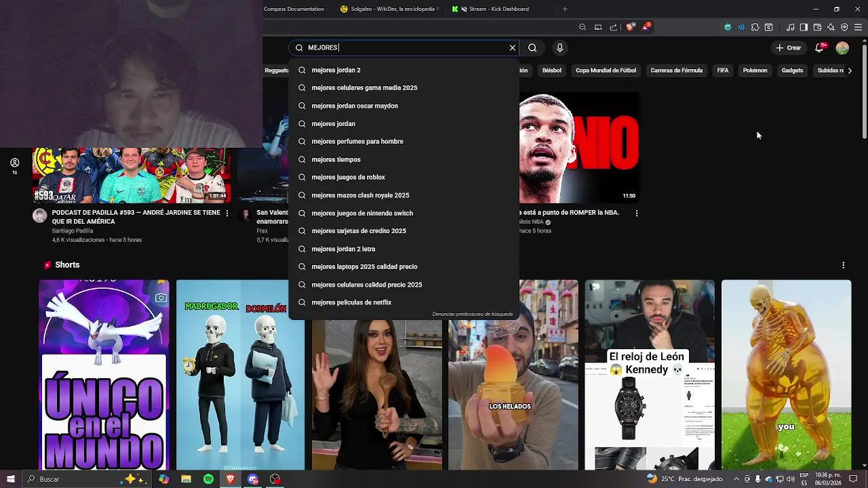Open 'El reloj de León Kennedy' Short

[x=649, y=375]
